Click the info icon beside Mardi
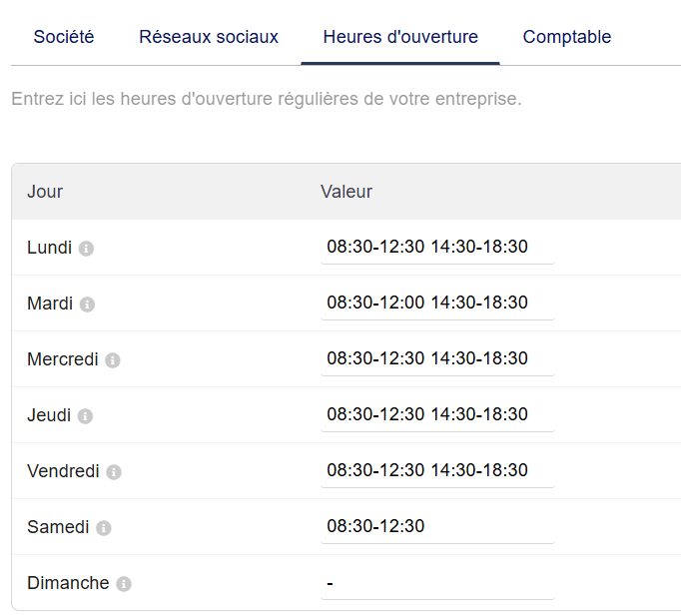The width and height of the screenshot is (681, 616). 87,305
